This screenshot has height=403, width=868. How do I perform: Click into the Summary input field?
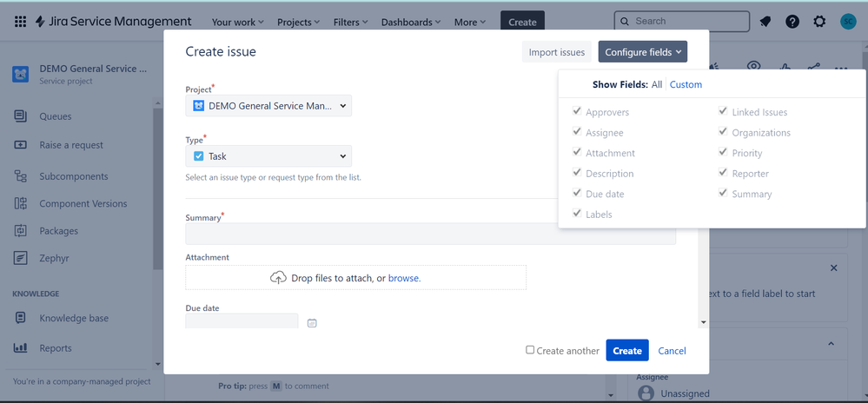pos(431,234)
